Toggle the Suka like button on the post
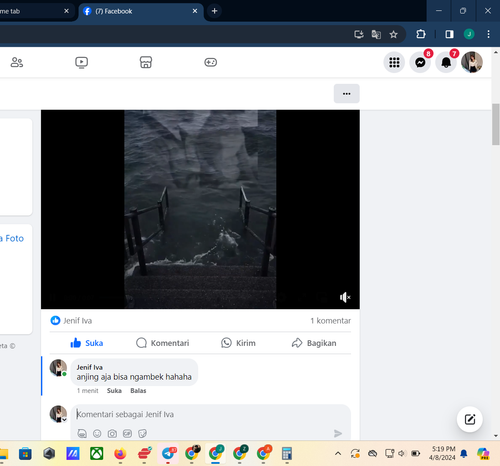The image size is (500, 466). pos(87,343)
